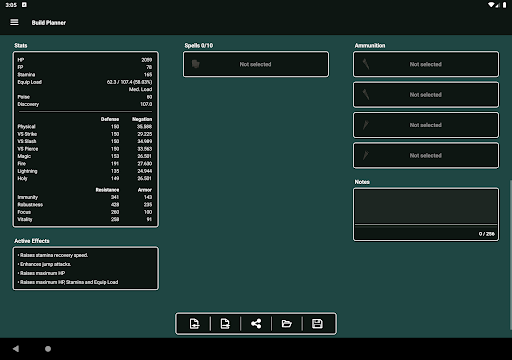Screen dimensions: 512x360
Task: Open the hamburger navigation menu
Action: [14, 22]
